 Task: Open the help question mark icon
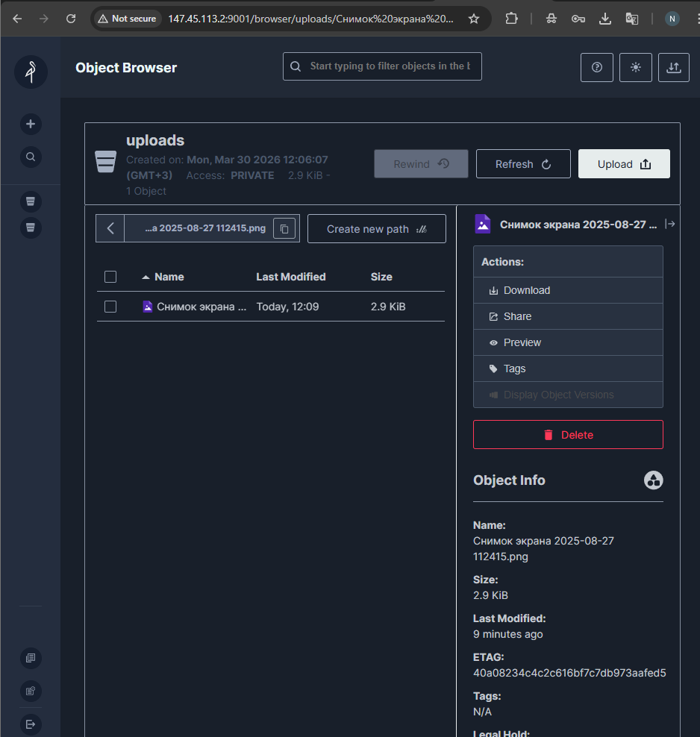click(596, 68)
